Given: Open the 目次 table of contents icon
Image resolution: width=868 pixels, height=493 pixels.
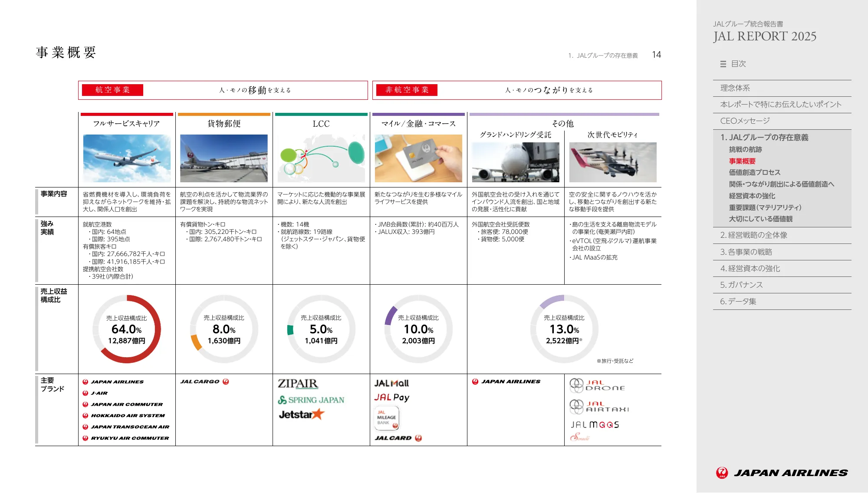Looking at the screenshot, I should pos(723,64).
